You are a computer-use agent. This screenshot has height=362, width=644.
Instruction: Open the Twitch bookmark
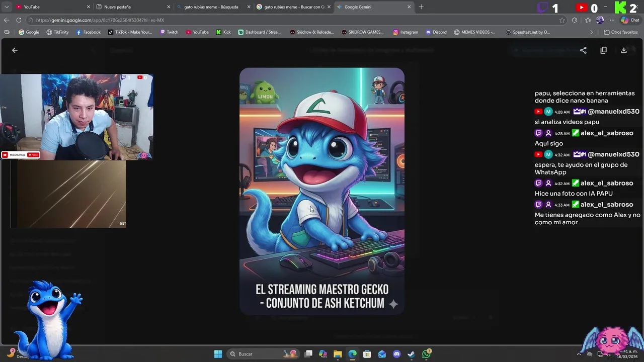[x=169, y=32]
